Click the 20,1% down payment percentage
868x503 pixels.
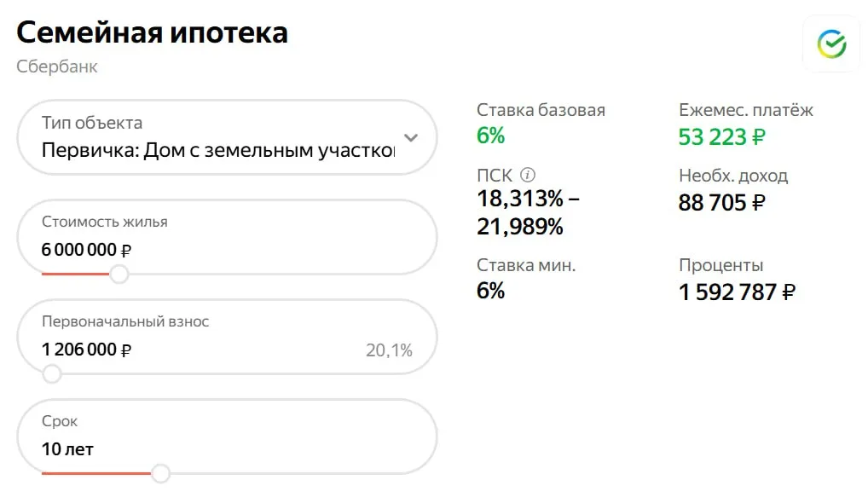click(389, 350)
